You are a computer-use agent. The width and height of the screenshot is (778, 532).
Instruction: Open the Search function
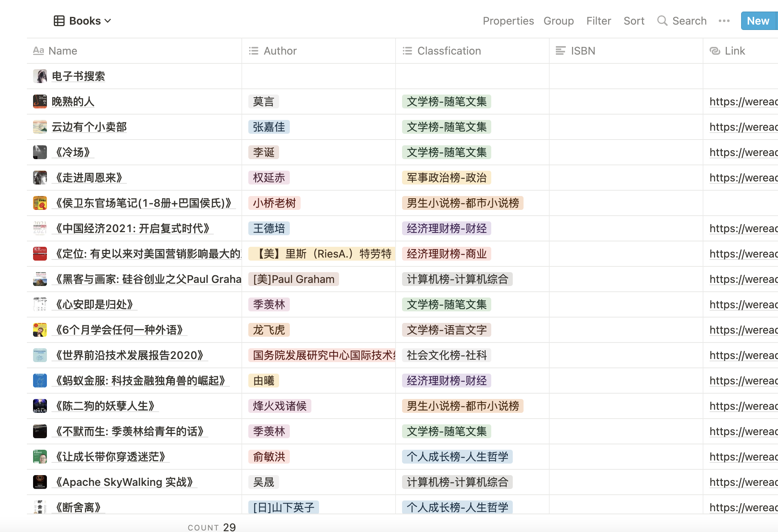(682, 21)
